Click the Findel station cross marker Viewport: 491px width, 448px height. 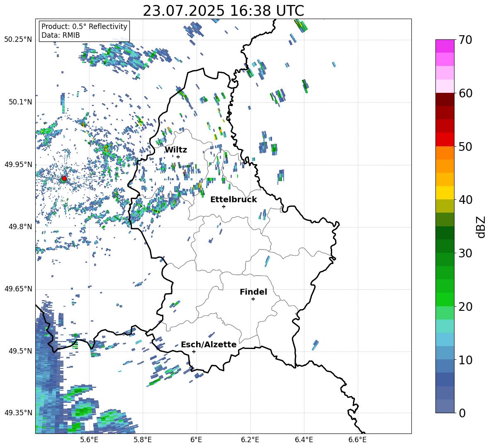[x=253, y=299]
